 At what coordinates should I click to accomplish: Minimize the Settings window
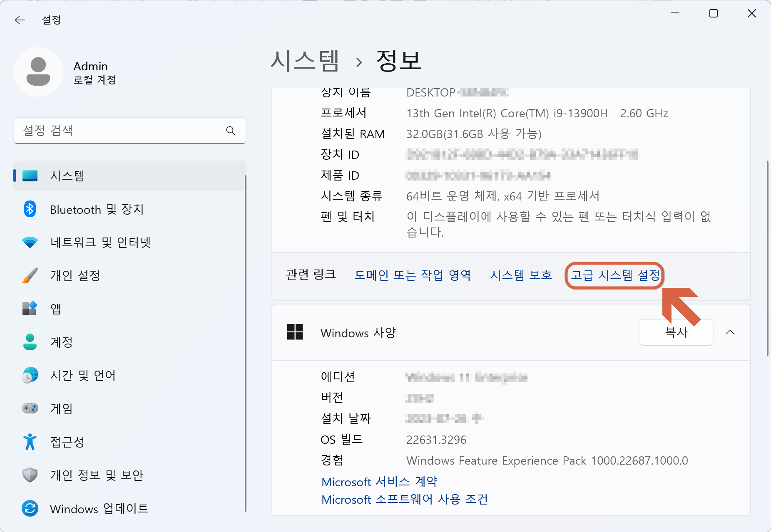tap(675, 13)
